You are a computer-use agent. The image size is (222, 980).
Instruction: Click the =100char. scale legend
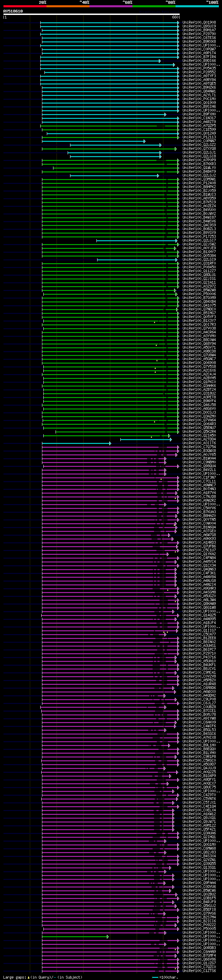click(165, 977)
